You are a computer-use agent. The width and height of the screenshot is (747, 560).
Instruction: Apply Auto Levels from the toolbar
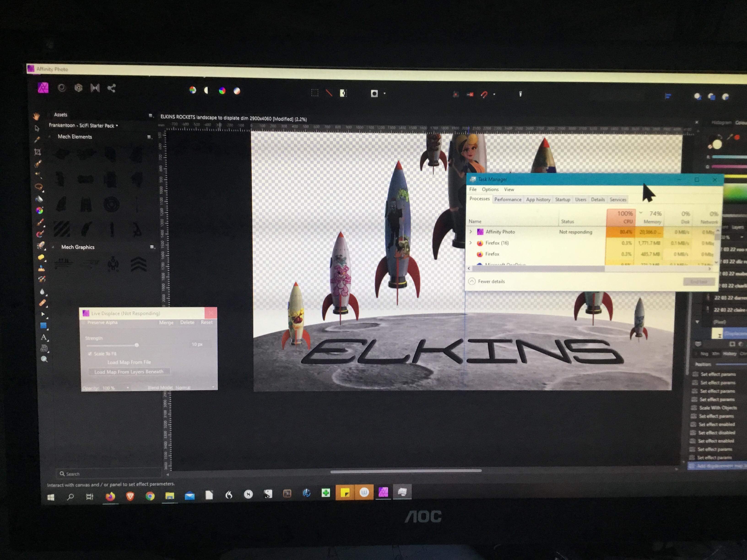click(x=192, y=90)
